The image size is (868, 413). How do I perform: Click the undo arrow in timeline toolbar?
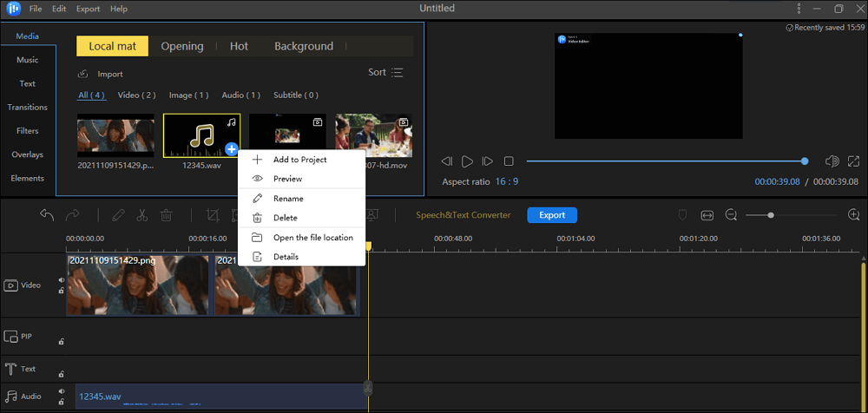click(47, 215)
